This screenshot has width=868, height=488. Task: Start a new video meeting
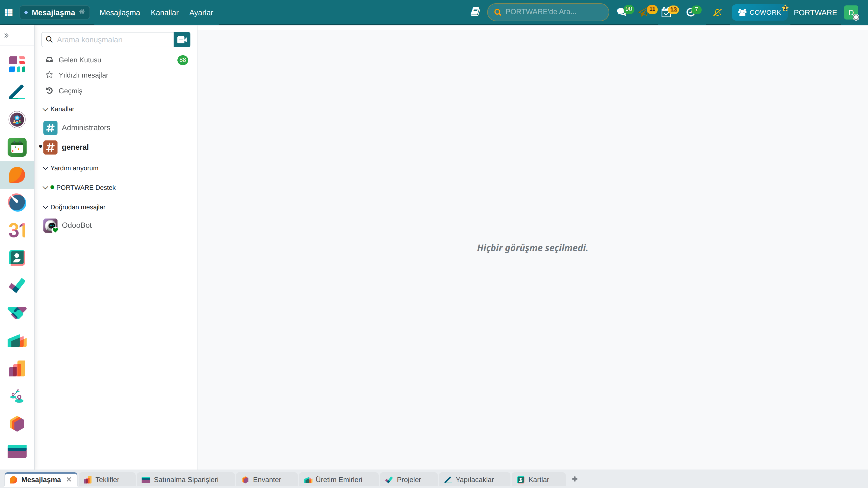pos(182,40)
